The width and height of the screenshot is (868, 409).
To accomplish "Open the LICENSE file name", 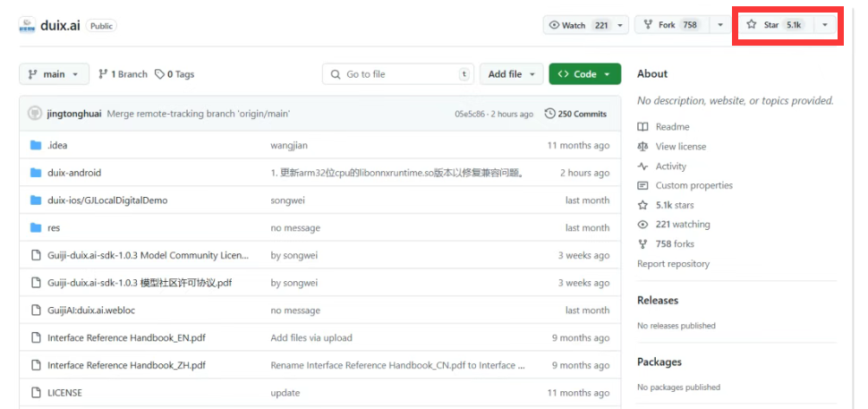I will tap(64, 393).
